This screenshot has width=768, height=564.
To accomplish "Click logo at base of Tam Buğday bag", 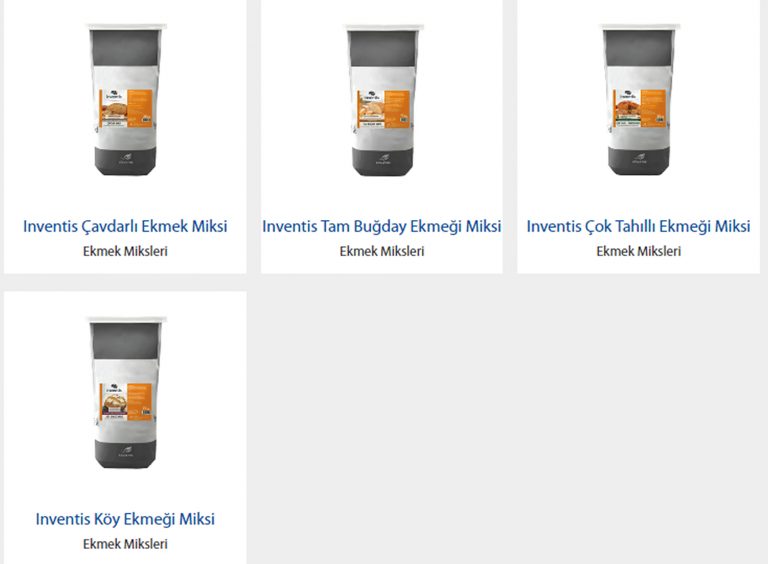I will point(383,159).
